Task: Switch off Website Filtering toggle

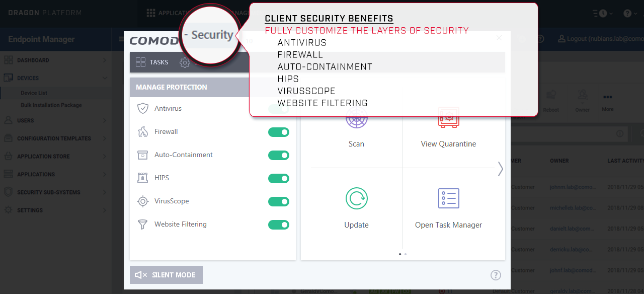Action: point(279,225)
